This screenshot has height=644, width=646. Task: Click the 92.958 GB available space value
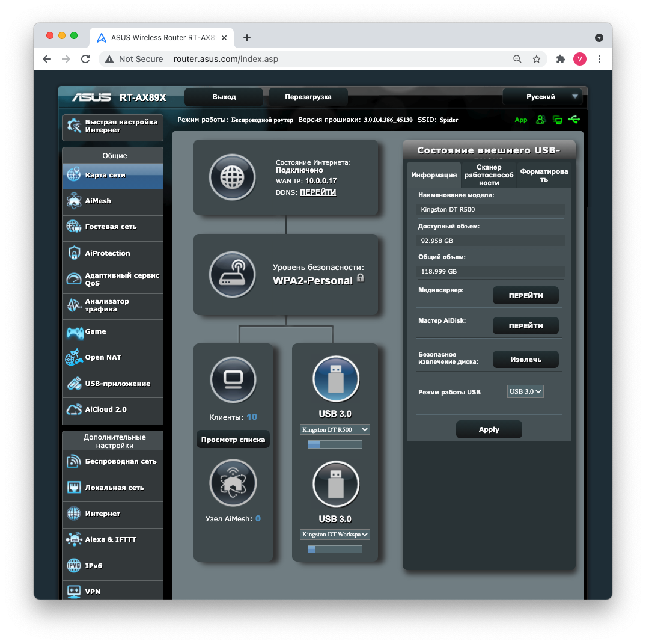[x=437, y=241]
